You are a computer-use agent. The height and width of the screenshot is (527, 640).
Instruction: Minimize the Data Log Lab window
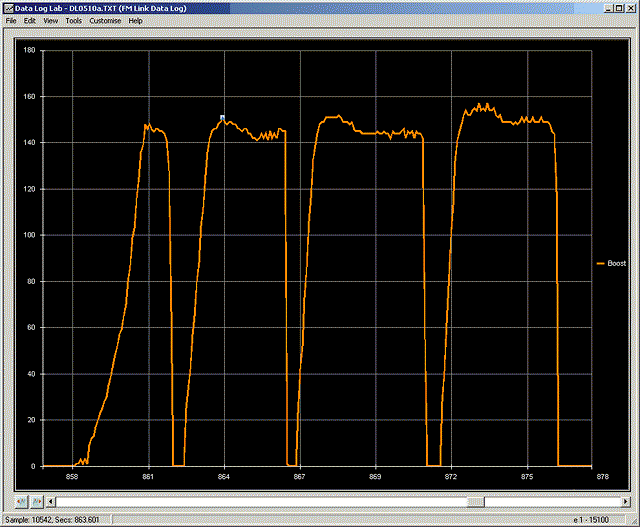click(x=609, y=8)
